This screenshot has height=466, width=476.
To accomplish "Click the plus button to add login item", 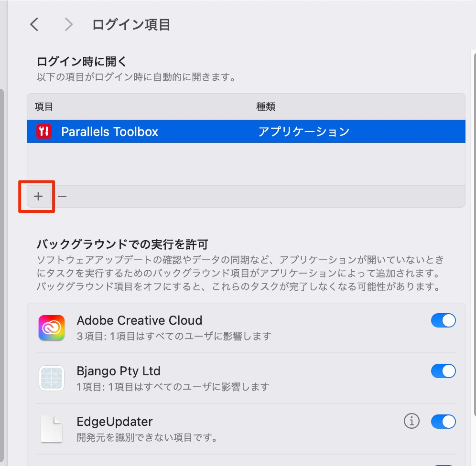I will pos(38,196).
